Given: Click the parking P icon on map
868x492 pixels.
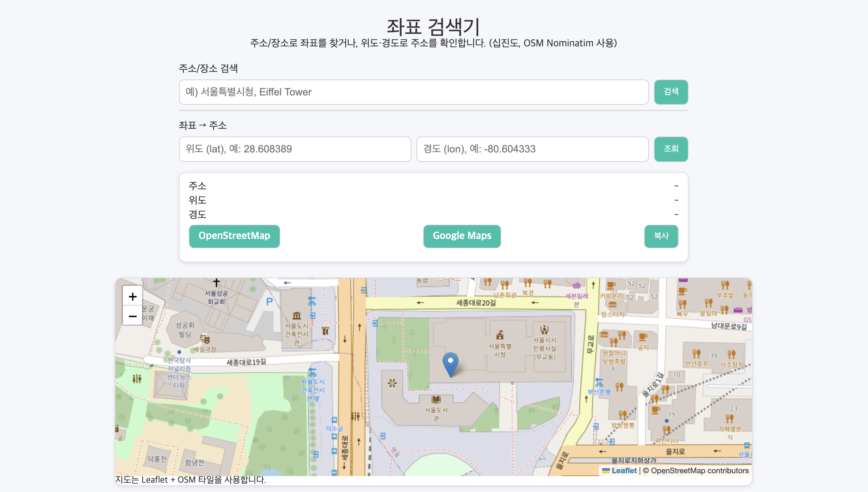Looking at the screenshot, I should pos(269,302).
